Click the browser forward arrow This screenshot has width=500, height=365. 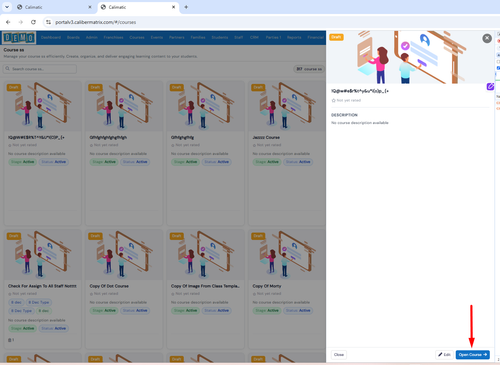(x=21, y=22)
